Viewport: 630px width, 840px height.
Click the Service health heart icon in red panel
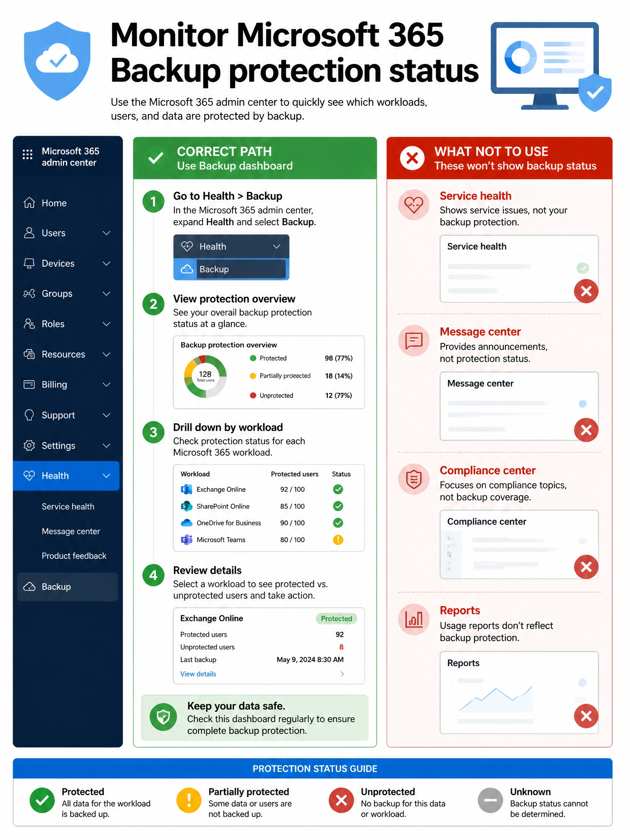pyautogui.click(x=414, y=205)
